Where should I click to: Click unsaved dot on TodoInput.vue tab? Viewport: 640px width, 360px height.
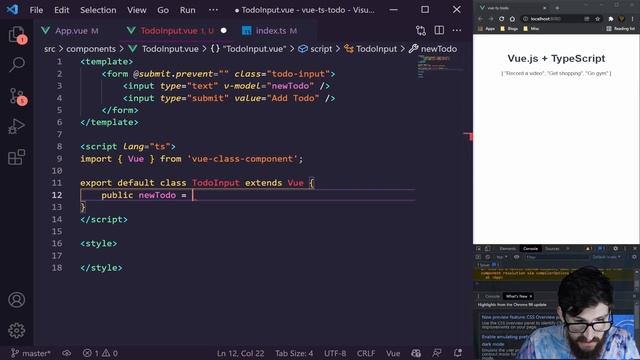point(224,31)
